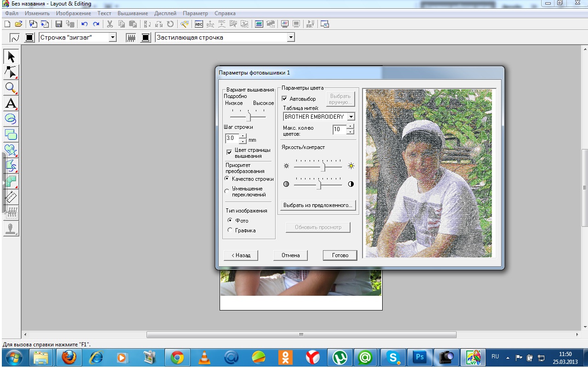The height and width of the screenshot is (368, 588).
Task: Select the Text tool with letter A
Action: (11, 103)
